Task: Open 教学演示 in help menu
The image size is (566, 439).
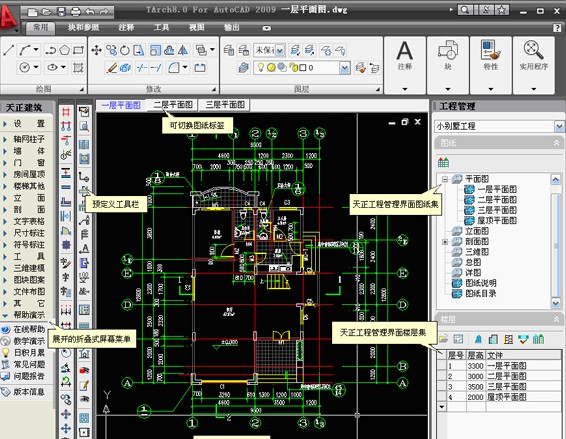Action: point(24,341)
